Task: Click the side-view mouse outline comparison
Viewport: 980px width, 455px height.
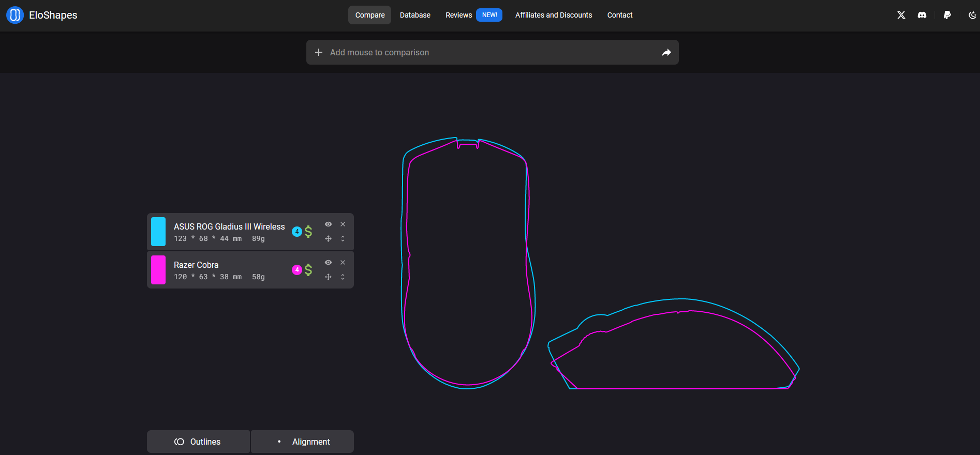Action: pyautogui.click(x=674, y=344)
